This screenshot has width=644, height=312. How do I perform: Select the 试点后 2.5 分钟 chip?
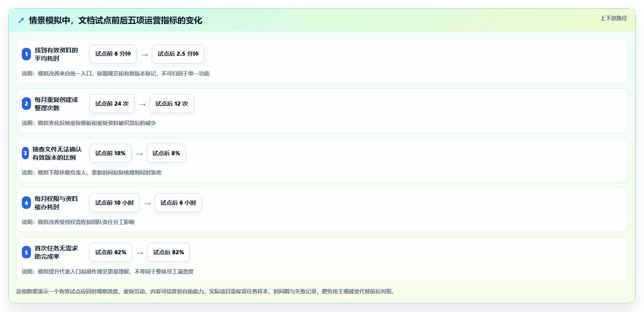pyautogui.click(x=178, y=54)
